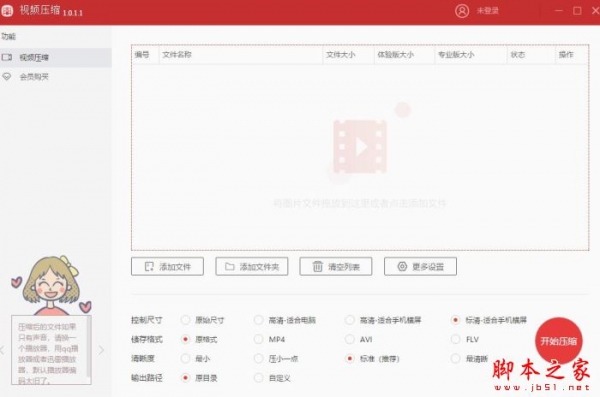The width and height of the screenshot is (600, 397).
Task: Click the 未登录 login text
Action: [488, 11]
